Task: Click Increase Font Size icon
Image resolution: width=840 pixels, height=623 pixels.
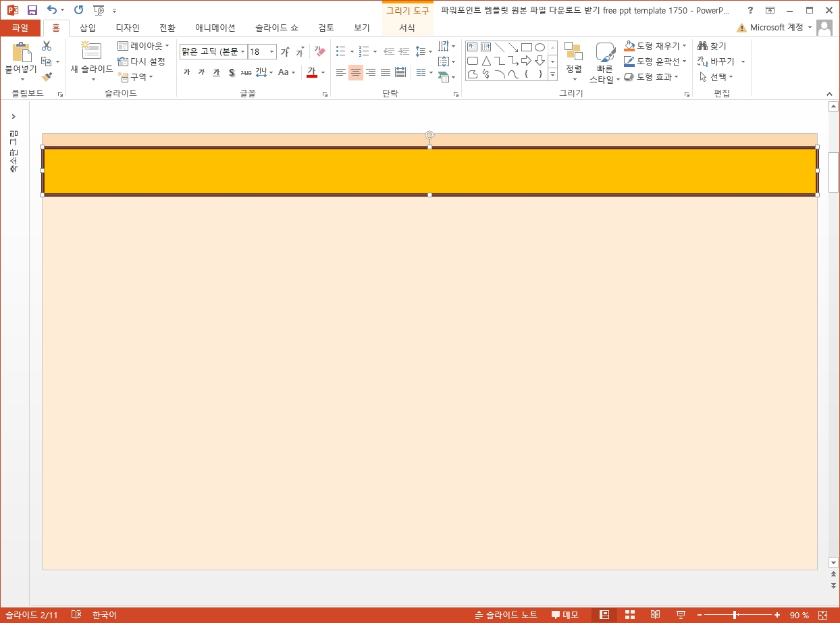Action: pos(285,52)
